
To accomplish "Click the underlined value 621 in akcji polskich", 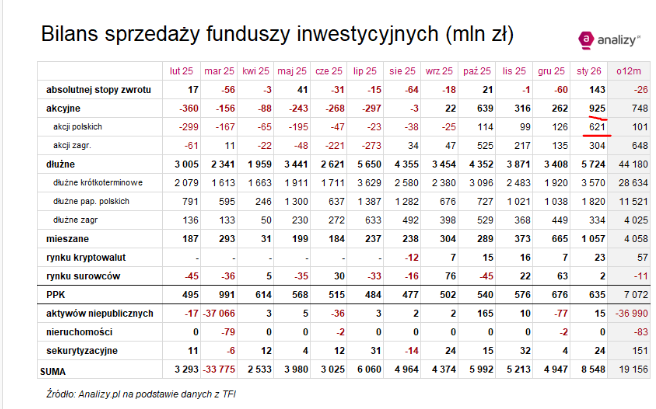I will 597,127.
